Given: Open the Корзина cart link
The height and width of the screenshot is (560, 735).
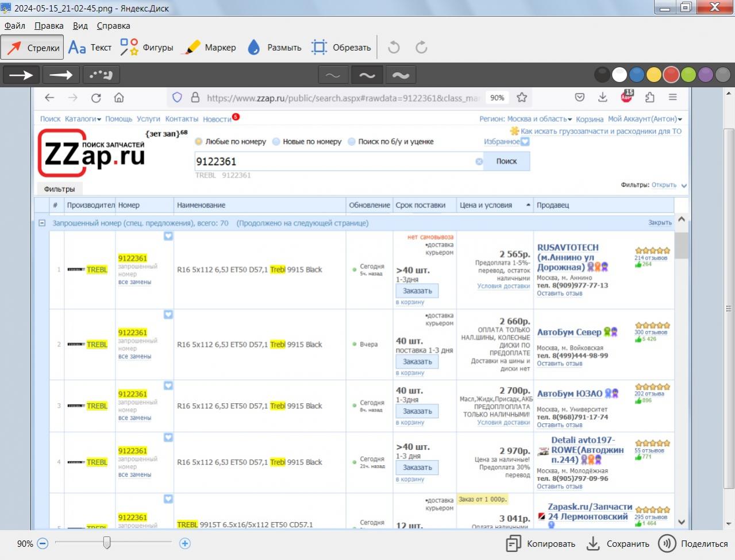Looking at the screenshot, I should tap(590, 119).
